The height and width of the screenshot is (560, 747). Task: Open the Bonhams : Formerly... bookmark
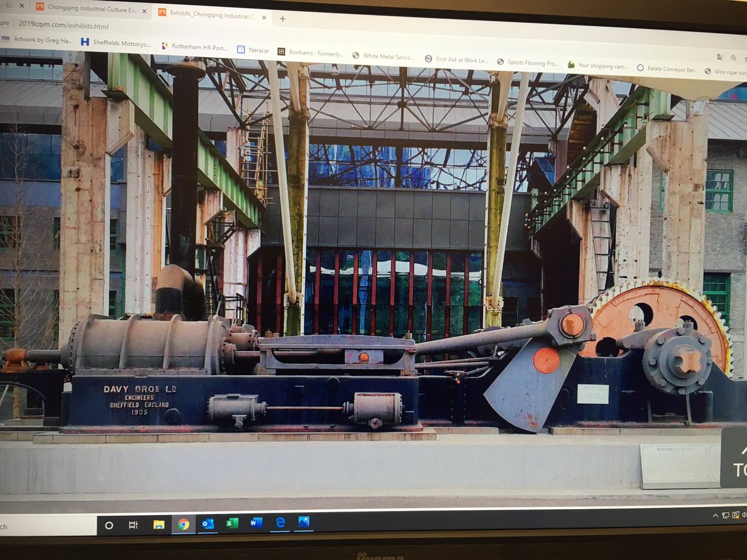click(x=310, y=53)
